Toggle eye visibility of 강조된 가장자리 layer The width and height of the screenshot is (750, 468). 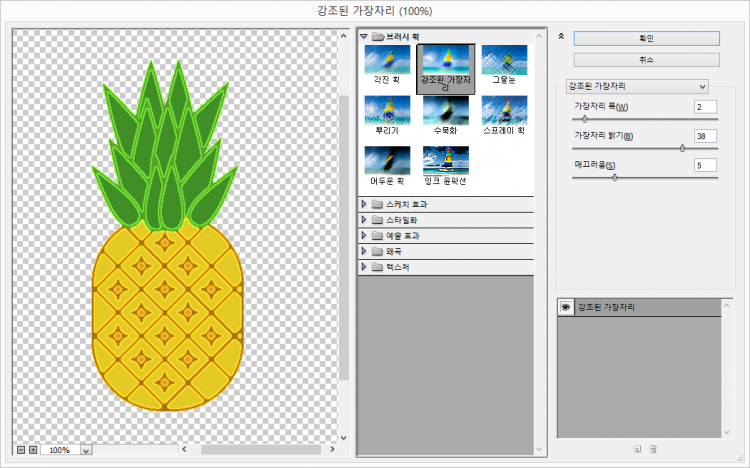click(566, 308)
